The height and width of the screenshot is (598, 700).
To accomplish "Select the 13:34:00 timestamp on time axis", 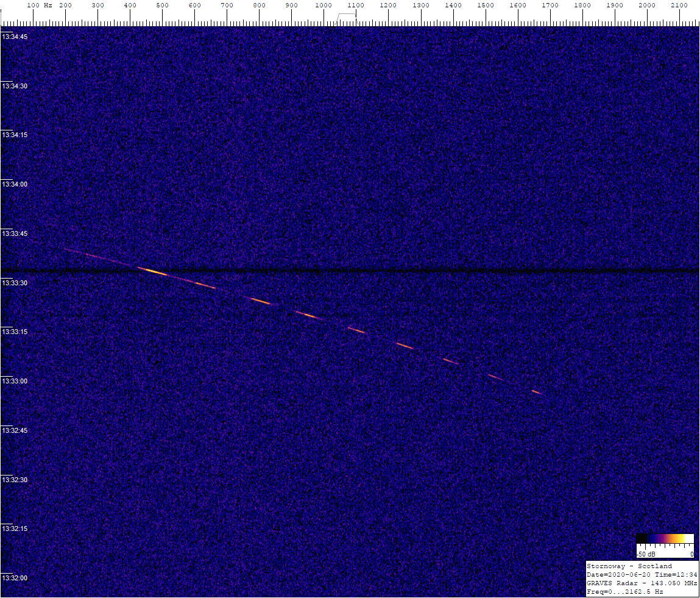I will click(x=15, y=184).
